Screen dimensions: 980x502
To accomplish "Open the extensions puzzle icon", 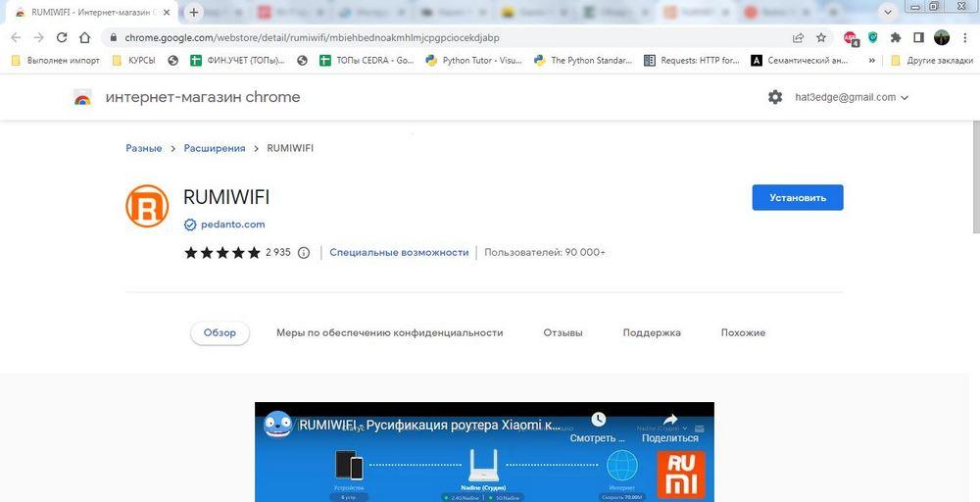I will pyautogui.click(x=896, y=37).
